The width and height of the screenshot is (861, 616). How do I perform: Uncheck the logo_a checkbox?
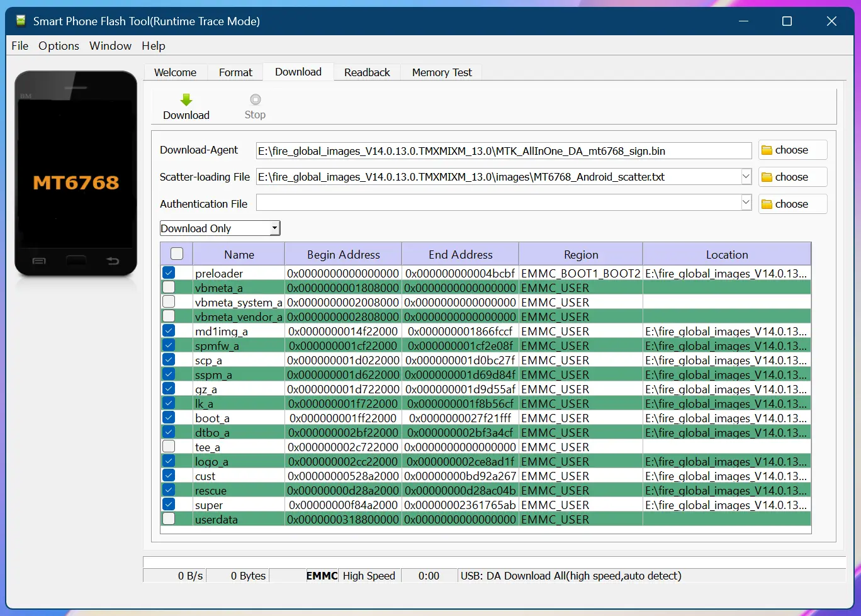point(169,461)
